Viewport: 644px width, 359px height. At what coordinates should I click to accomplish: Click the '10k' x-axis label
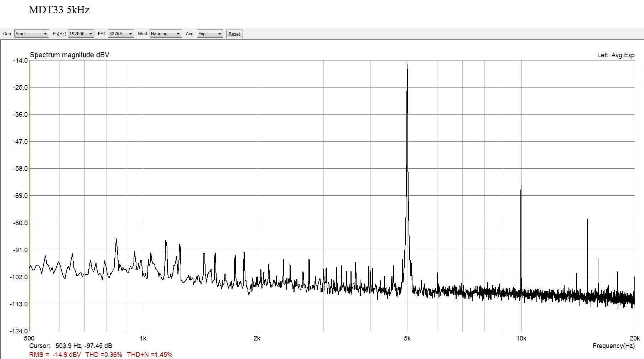pos(521,338)
